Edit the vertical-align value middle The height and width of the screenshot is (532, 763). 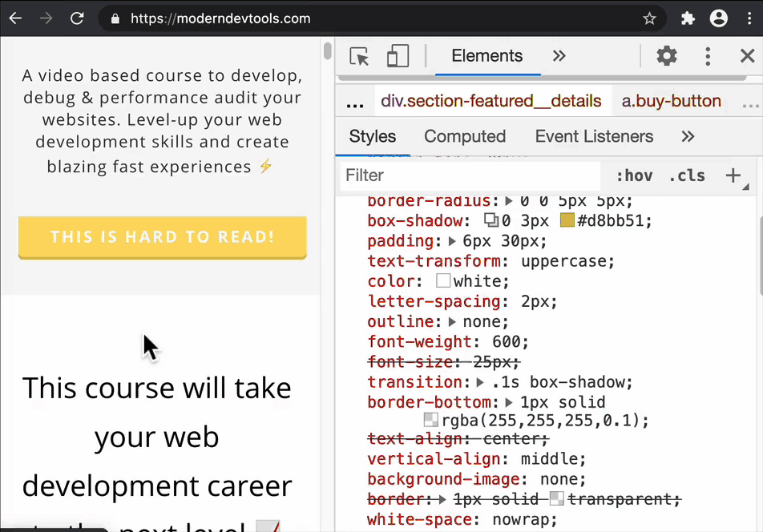[x=548, y=458]
